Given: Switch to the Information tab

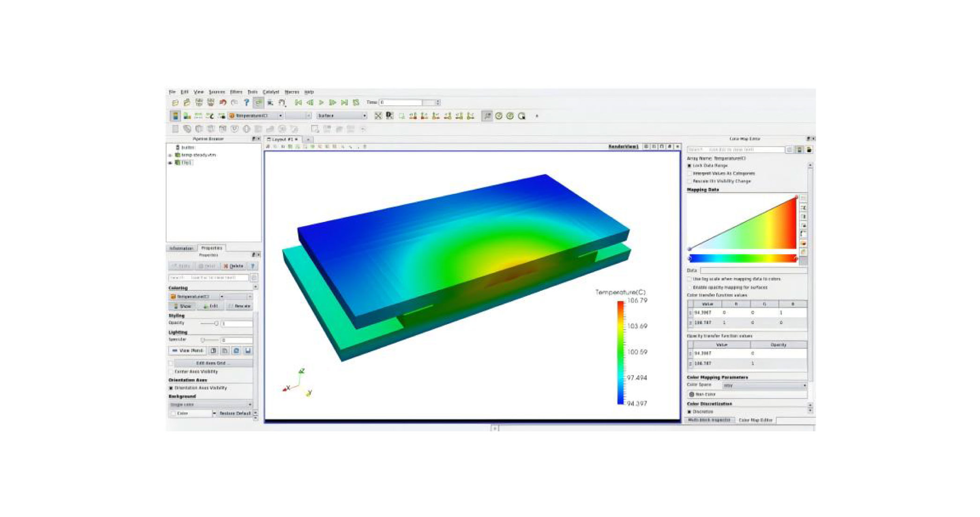Looking at the screenshot, I should click(181, 248).
